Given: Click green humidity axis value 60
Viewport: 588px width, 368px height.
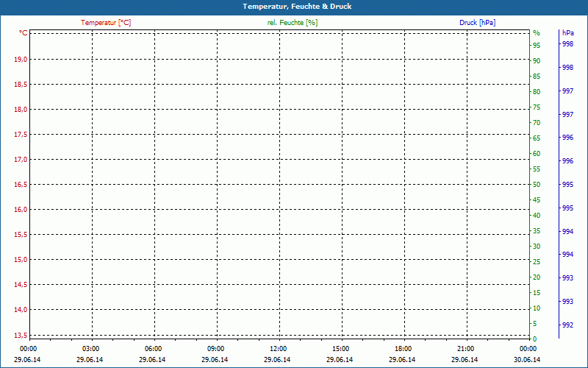Looking at the screenshot, I should 537,154.
